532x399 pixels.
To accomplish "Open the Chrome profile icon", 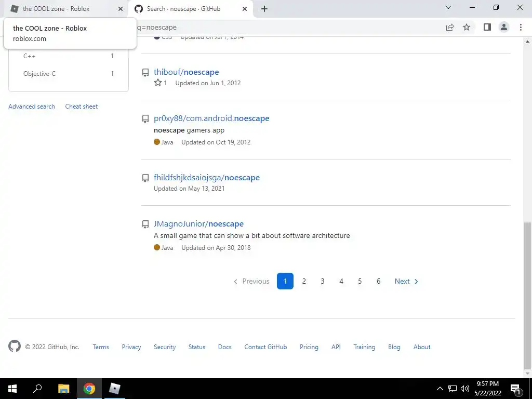I will pyautogui.click(x=504, y=27).
